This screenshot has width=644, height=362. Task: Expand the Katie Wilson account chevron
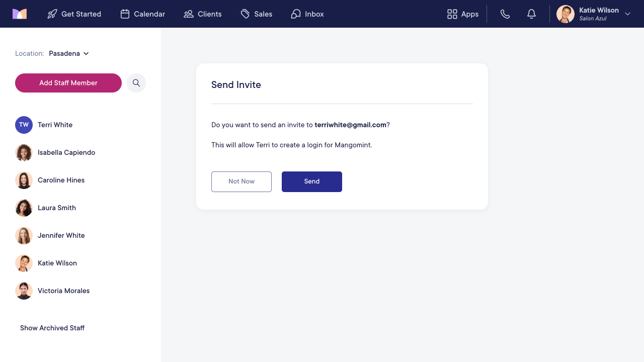coord(627,14)
